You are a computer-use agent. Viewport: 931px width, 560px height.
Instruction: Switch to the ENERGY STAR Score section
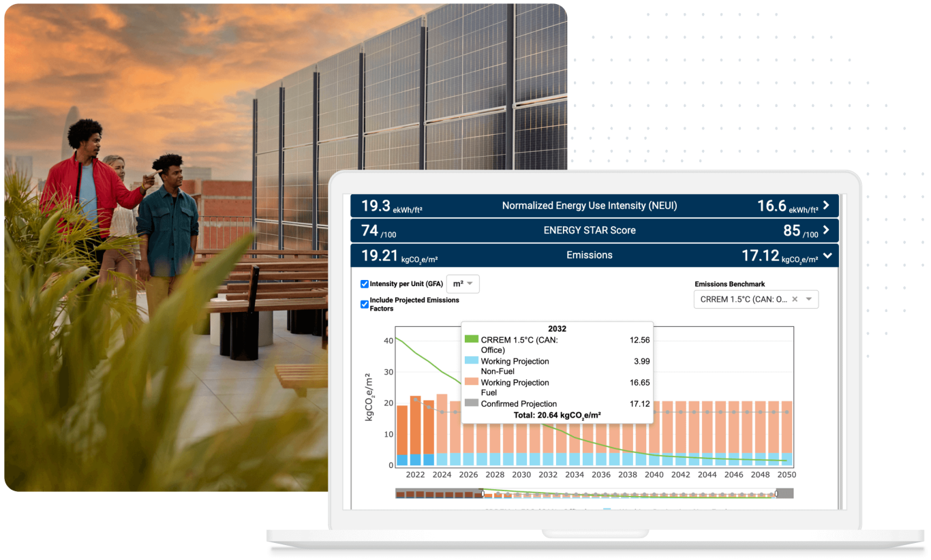[x=590, y=230]
